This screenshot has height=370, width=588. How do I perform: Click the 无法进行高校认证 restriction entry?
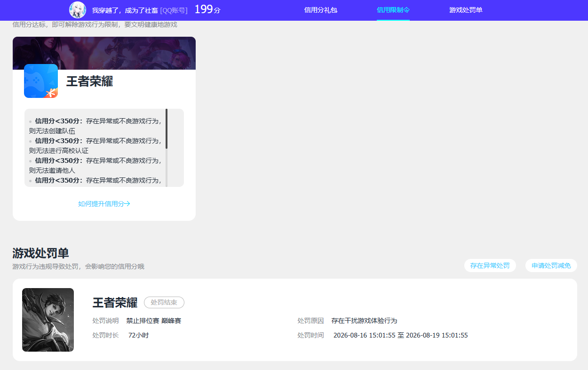[x=95, y=145]
